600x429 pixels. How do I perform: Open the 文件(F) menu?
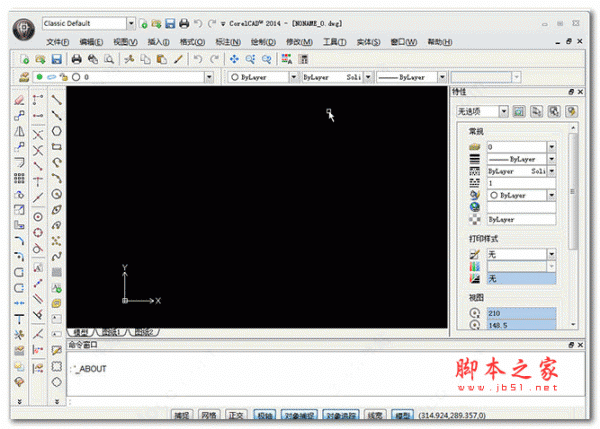(58, 42)
